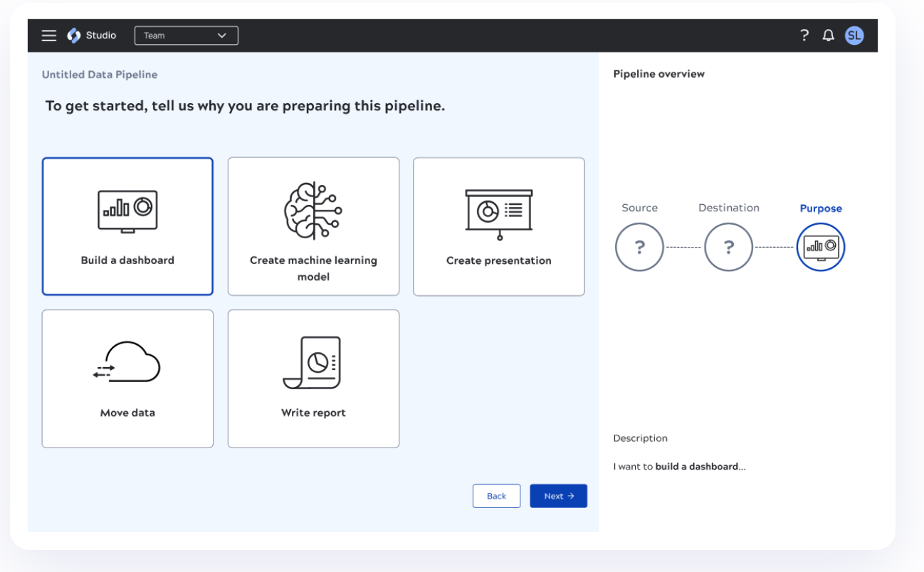This screenshot has width=924, height=572.
Task: Click the report document icon
Action: coord(313,363)
